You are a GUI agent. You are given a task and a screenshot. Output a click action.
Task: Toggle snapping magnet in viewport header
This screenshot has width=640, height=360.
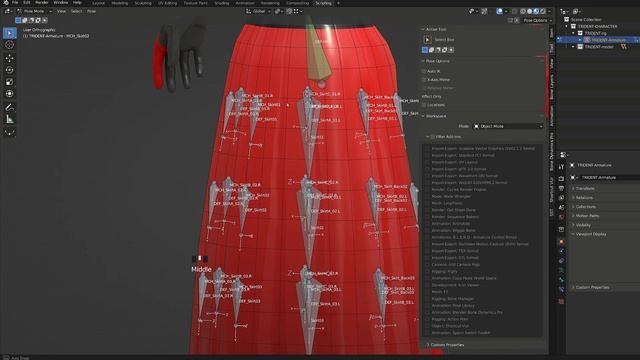(x=289, y=11)
